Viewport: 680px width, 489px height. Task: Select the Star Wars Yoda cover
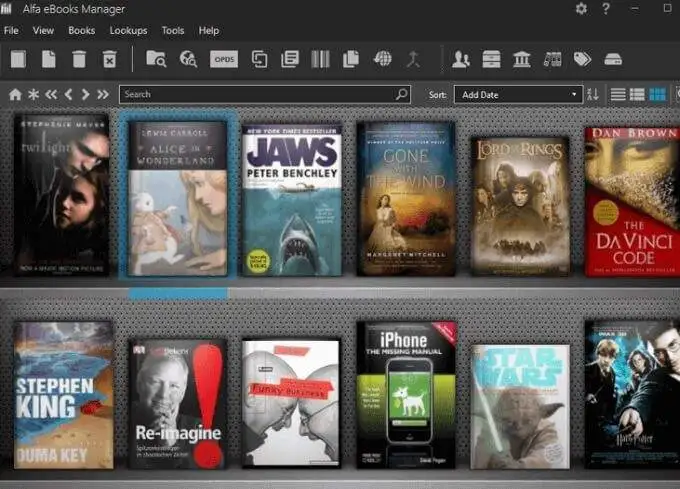click(x=520, y=407)
